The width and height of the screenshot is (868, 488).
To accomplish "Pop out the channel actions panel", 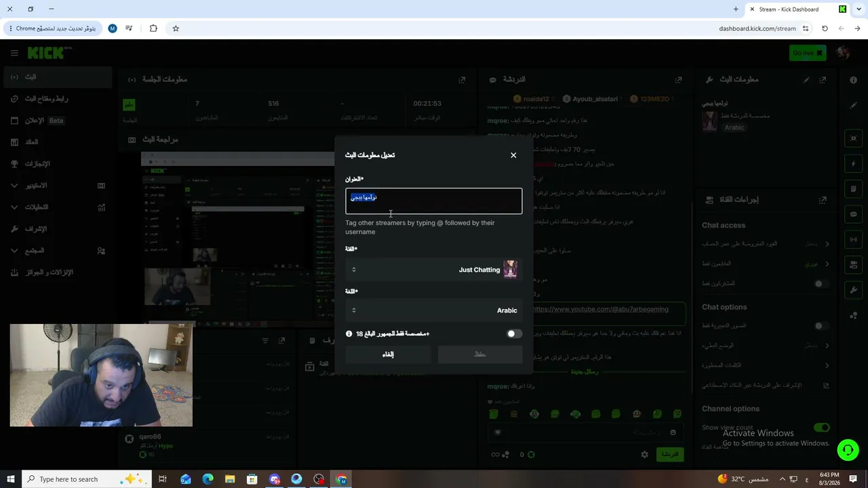I will (x=823, y=200).
